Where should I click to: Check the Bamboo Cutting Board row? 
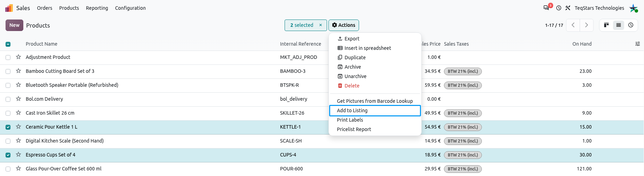click(8, 71)
